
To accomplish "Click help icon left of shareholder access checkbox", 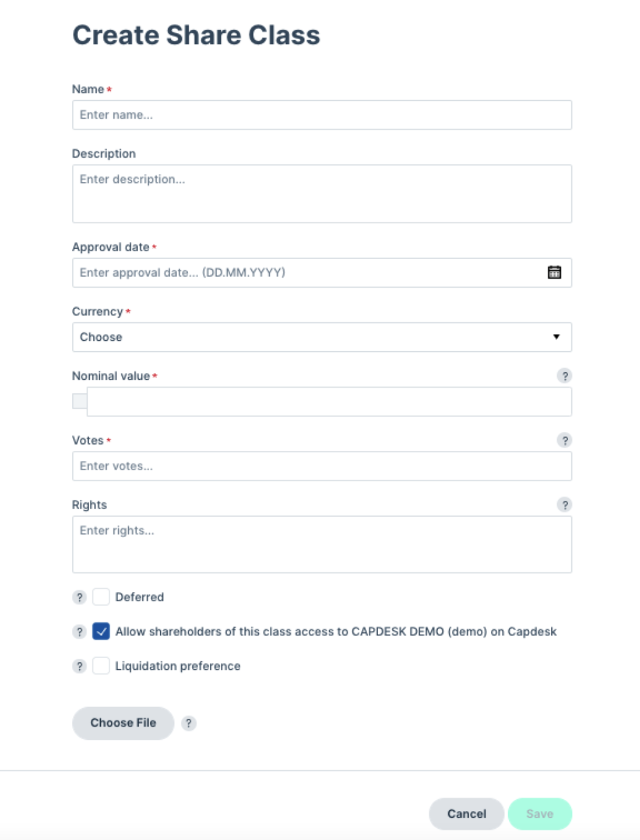I will coord(79,632).
